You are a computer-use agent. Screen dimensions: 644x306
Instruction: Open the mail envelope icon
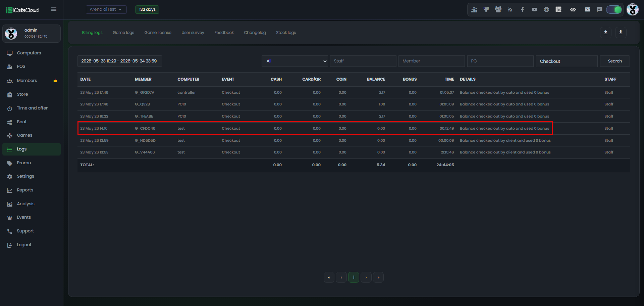point(587,9)
